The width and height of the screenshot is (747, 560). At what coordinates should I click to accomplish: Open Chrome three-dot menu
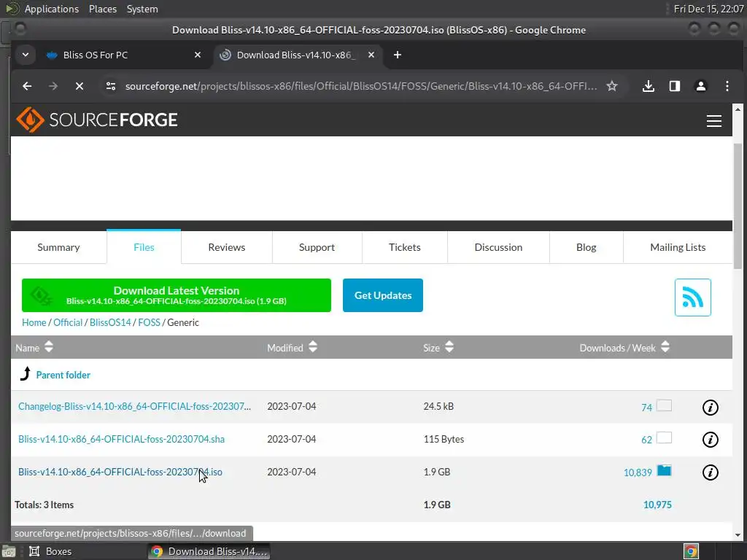pos(727,86)
